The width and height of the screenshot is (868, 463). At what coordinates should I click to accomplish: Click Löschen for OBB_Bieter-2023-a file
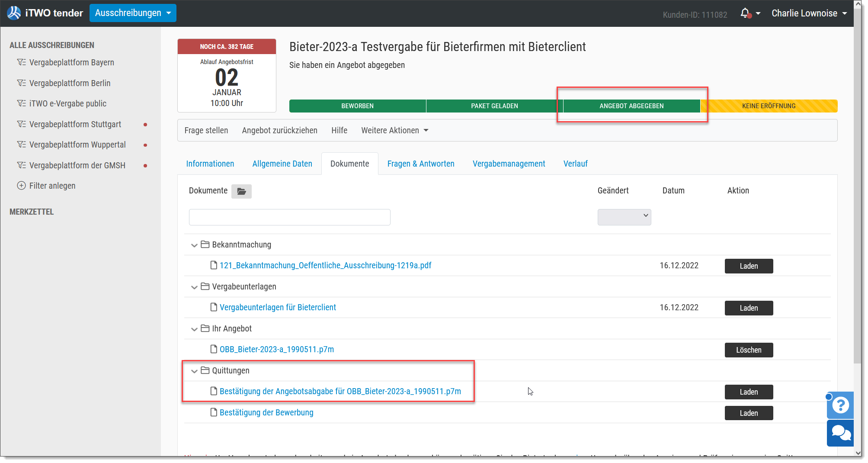coord(749,350)
